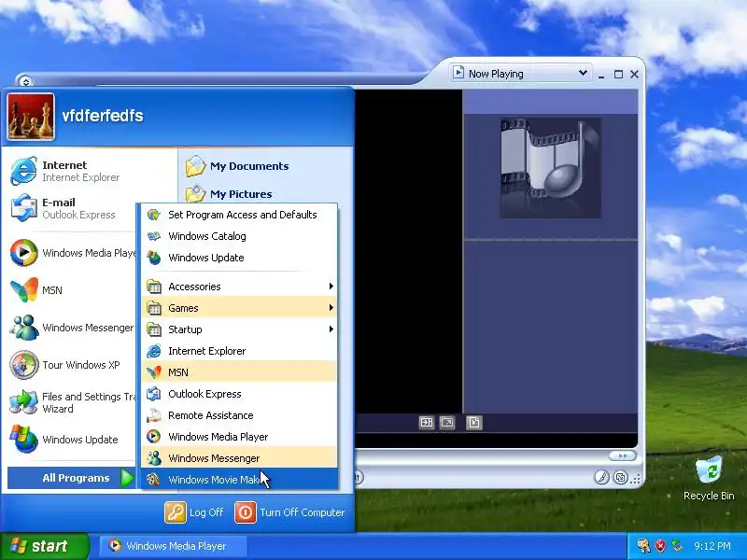
Task: Click the vfdferfedfs user name
Action: (103, 116)
